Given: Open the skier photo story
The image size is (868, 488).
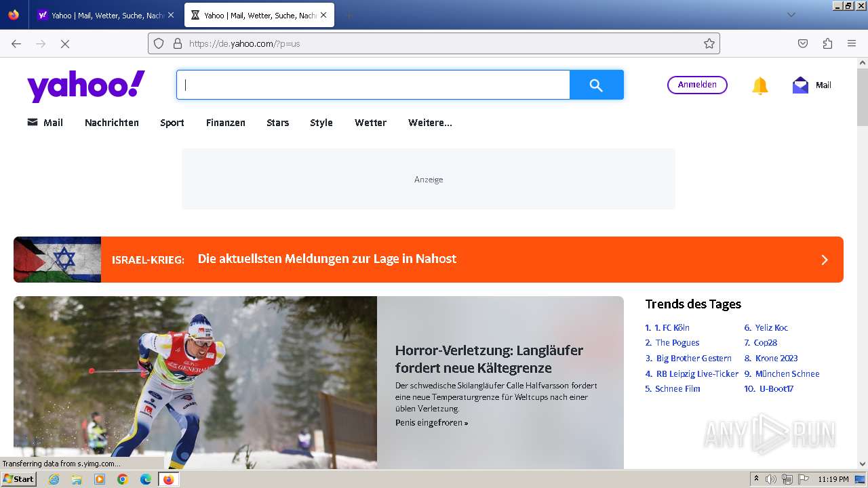Looking at the screenshot, I should 195,382.
